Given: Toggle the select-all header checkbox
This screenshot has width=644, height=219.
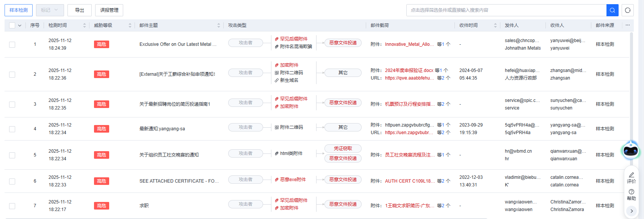Looking at the screenshot, I should click(x=12, y=25).
